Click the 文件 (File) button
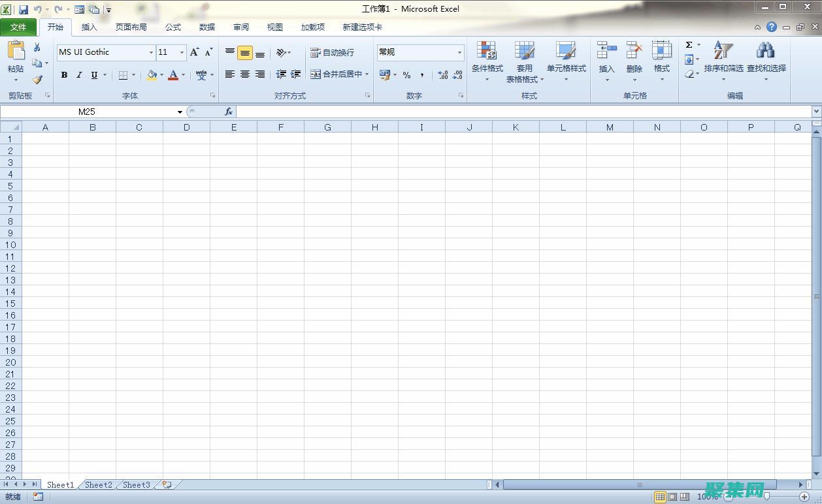This screenshot has height=504, width=822. [18, 27]
